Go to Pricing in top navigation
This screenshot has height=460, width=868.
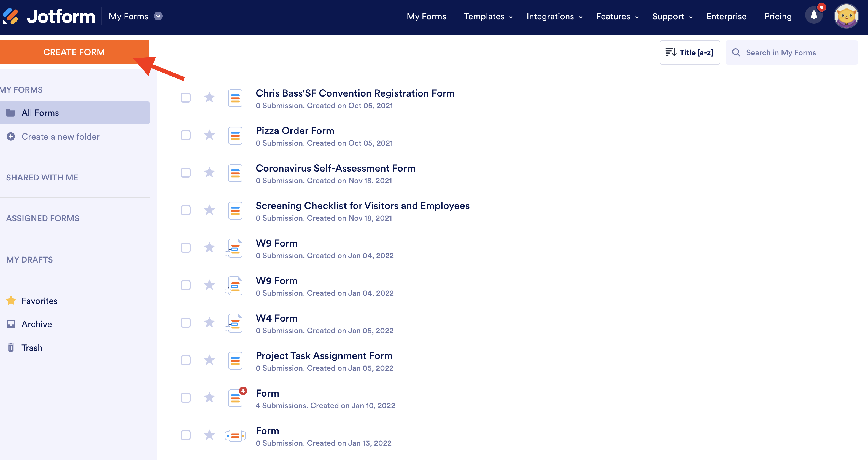[x=778, y=16]
